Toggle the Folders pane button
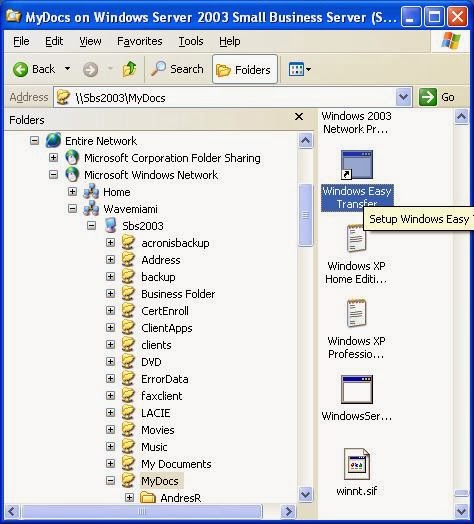 coord(245,70)
